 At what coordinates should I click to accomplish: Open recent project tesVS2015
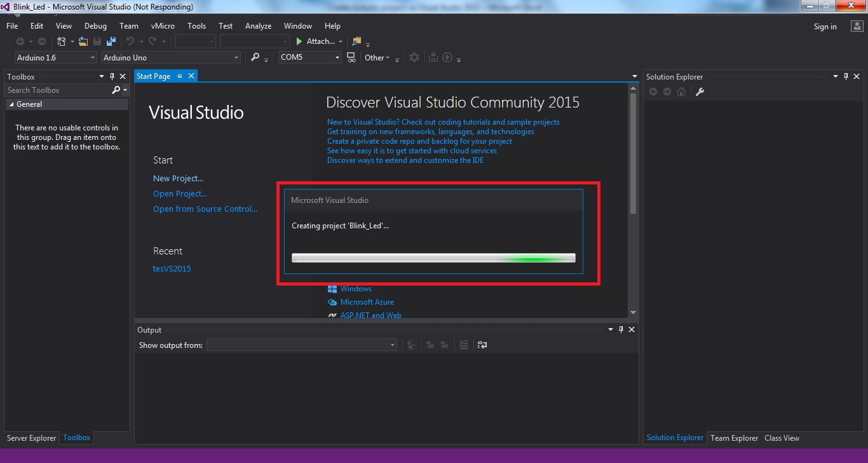click(x=172, y=269)
